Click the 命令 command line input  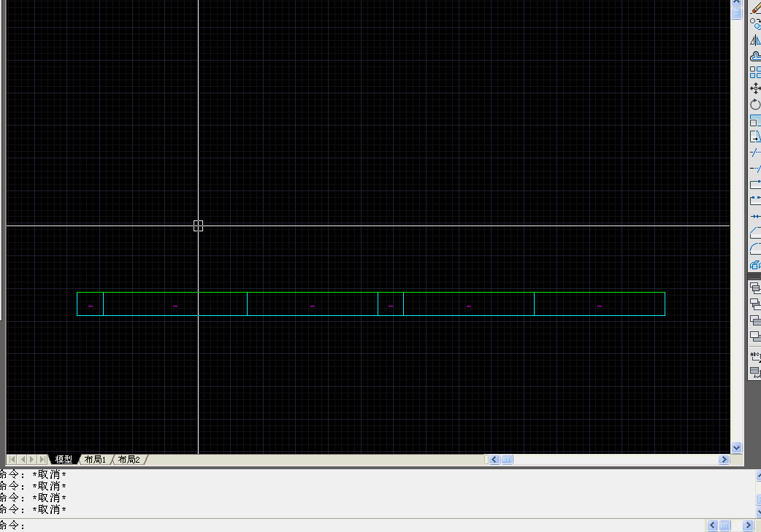click(365, 525)
